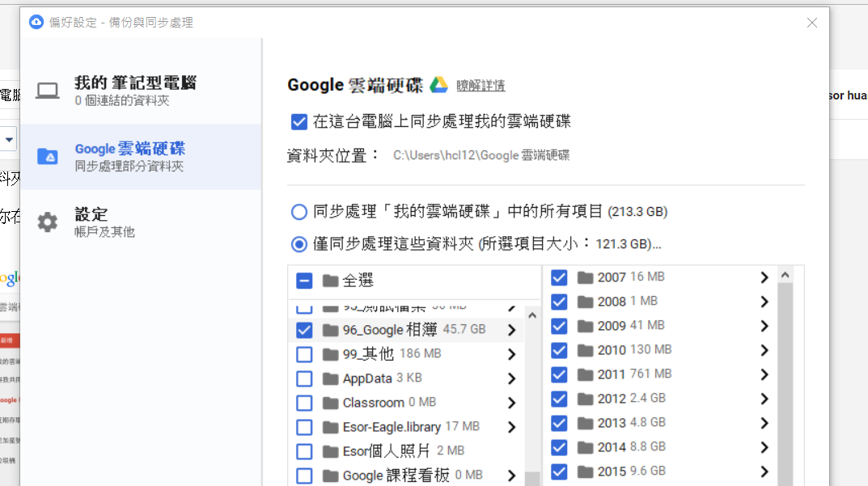This screenshot has width=868, height=486.
Task: Select sync everything in My Drive radio
Action: coord(299,211)
